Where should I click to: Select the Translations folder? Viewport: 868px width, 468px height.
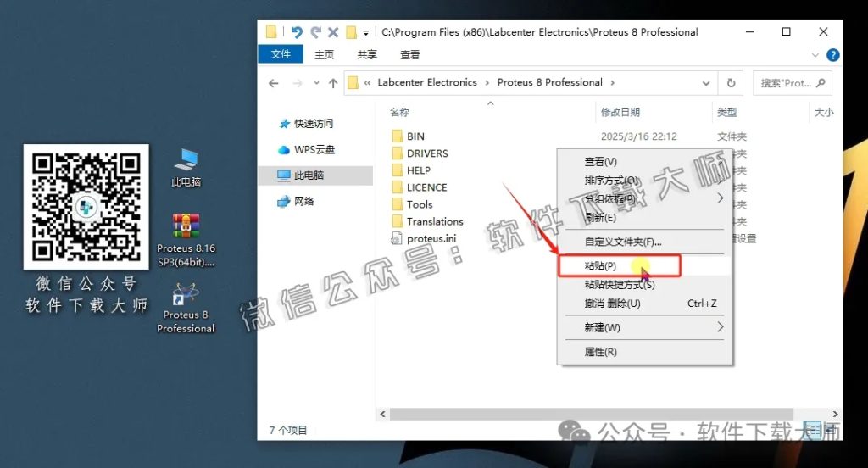pos(435,221)
